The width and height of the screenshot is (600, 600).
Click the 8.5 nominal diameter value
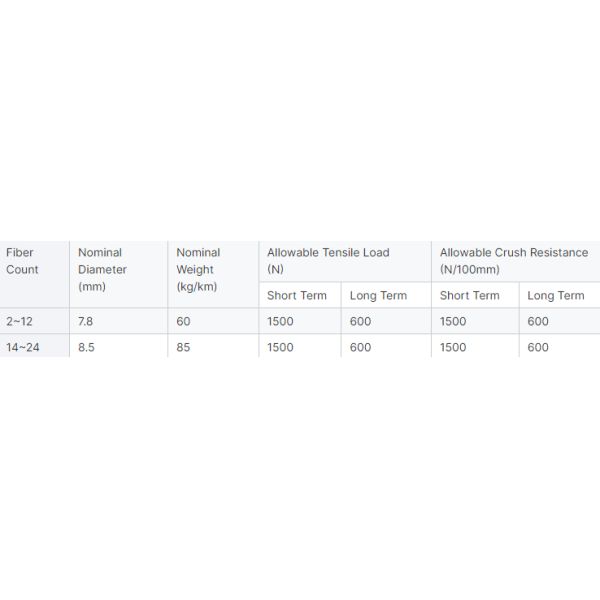point(87,347)
